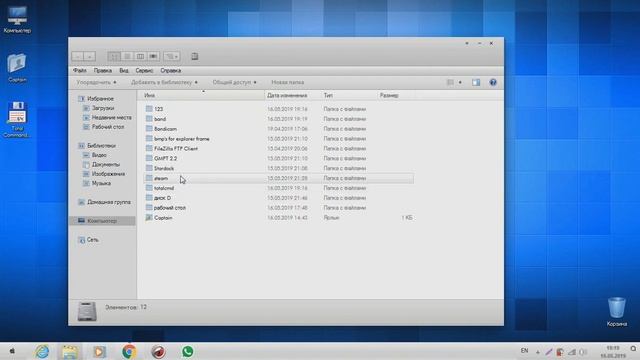Click the Новая папка button
The height and width of the screenshot is (360, 640).
click(x=288, y=82)
